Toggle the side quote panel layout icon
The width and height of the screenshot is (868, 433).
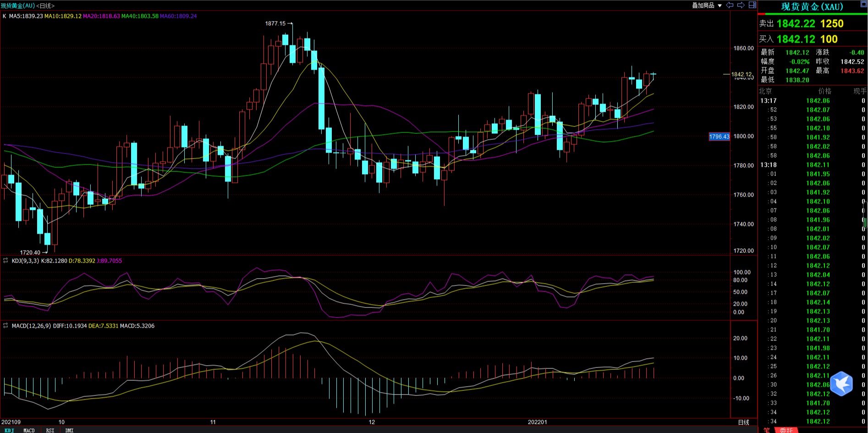[752, 5]
